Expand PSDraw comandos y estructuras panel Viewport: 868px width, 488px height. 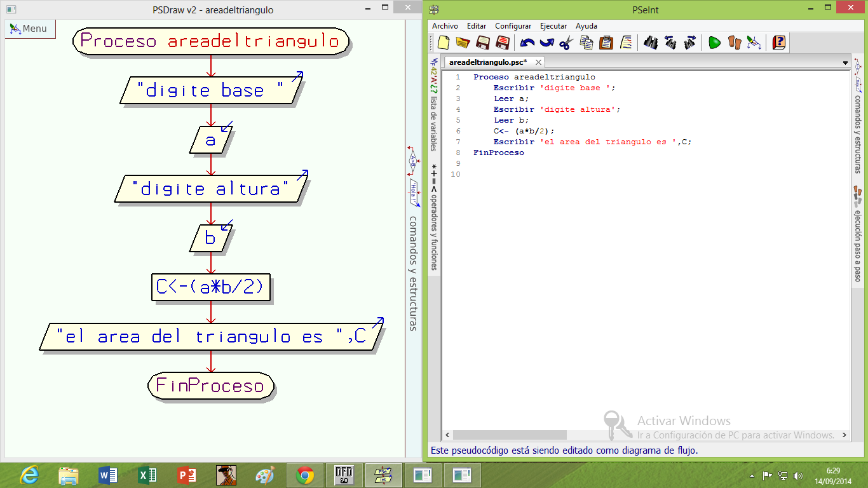(x=412, y=238)
